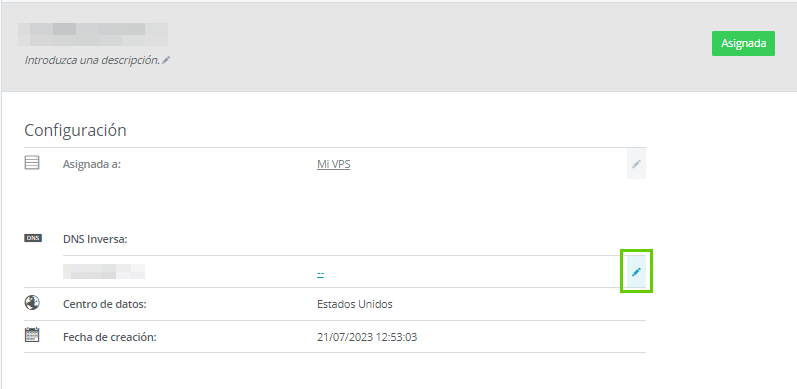Open the Mi VPS link

[333, 164]
